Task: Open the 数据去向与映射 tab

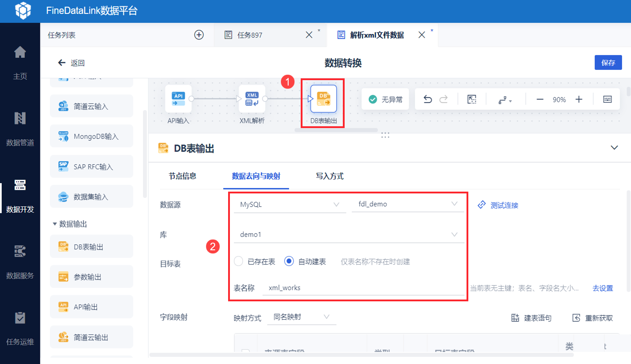Action: click(x=256, y=176)
